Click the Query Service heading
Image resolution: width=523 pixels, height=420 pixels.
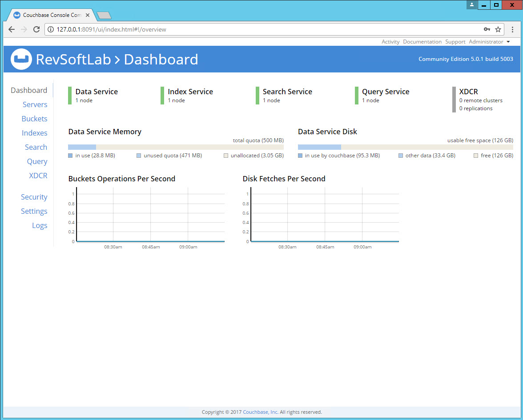coord(386,92)
